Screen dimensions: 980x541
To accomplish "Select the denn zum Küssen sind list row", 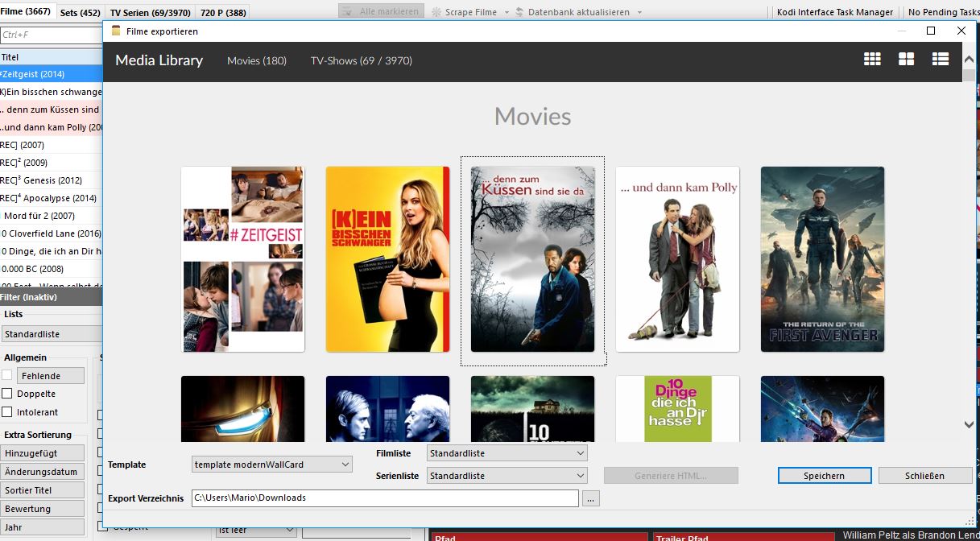I will pos(52,109).
